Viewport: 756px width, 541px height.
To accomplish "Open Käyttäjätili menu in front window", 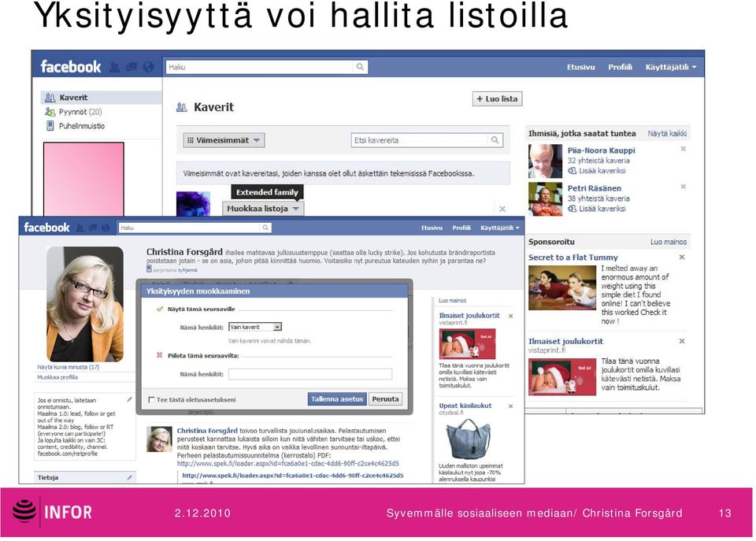I will (x=500, y=228).
